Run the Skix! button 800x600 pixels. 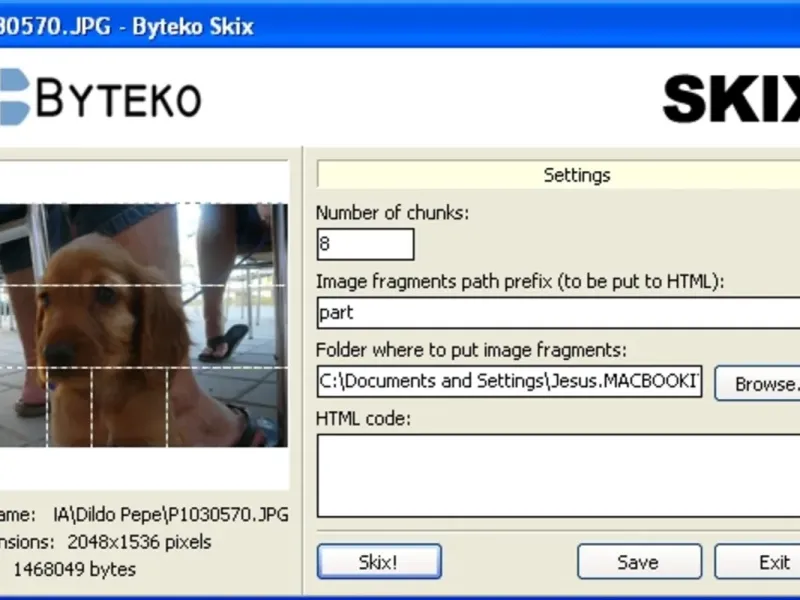pyautogui.click(x=379, y=562)
